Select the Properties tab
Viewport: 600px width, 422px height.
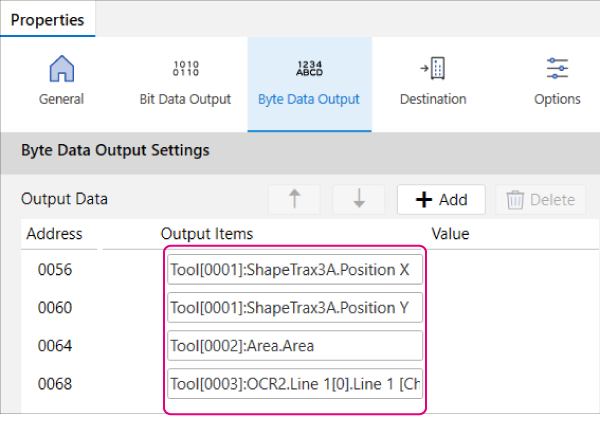coord(48,19)
